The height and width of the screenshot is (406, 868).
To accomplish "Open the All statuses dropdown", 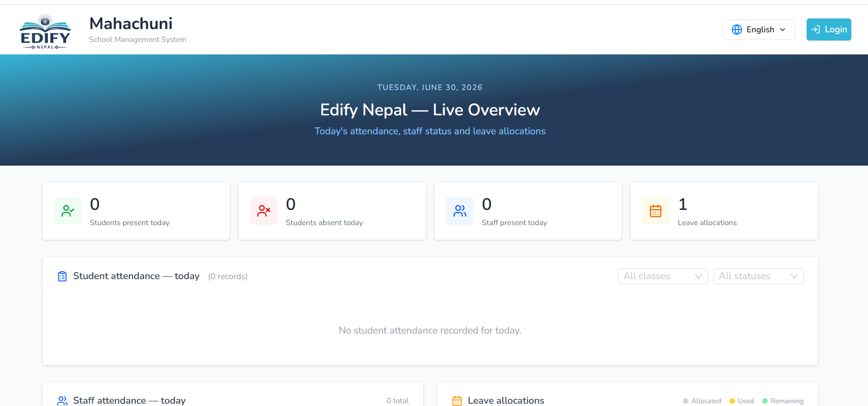I will click(x=759, y=276).
